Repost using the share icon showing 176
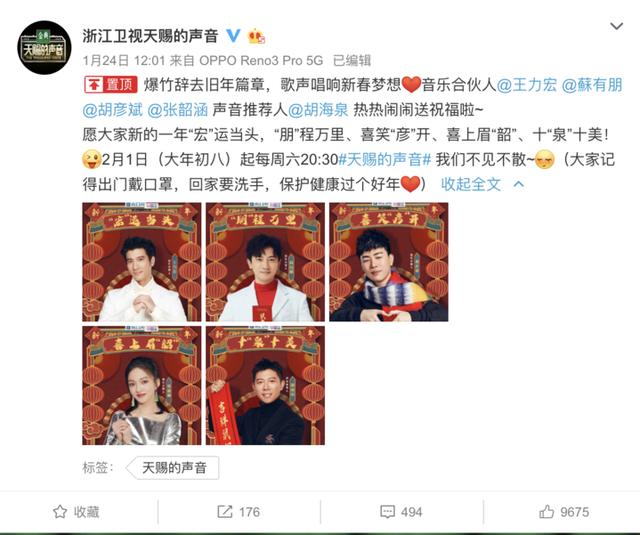The image size is (640, 535). click(x=238, y=512)
